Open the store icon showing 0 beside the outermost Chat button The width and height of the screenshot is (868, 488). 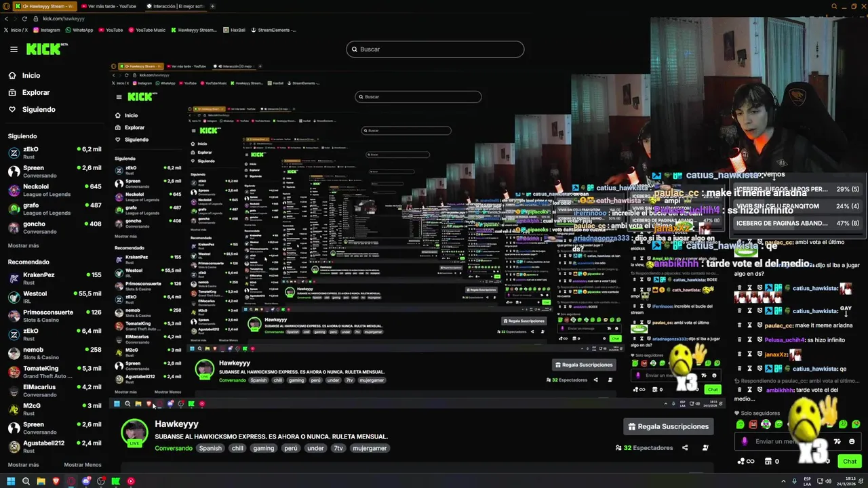772,462
